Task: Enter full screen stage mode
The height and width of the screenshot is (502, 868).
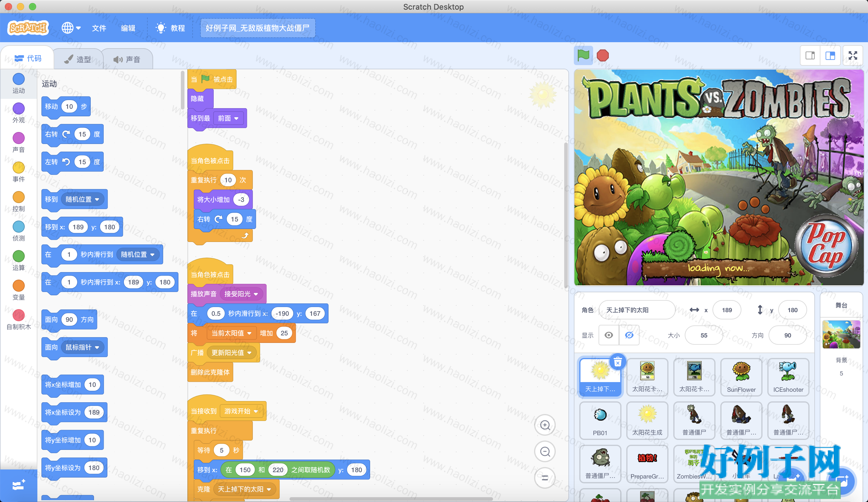Action: [x=853, y=55]
